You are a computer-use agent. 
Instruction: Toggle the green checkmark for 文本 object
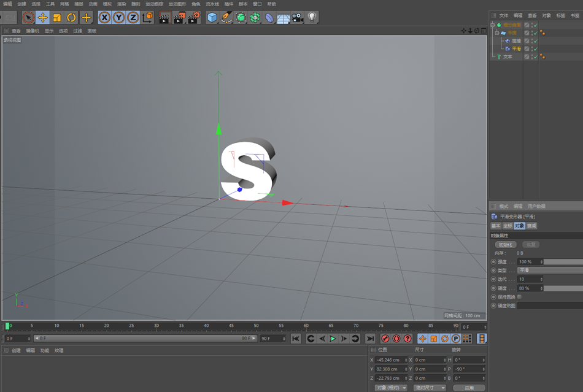(x=536, y=57)
